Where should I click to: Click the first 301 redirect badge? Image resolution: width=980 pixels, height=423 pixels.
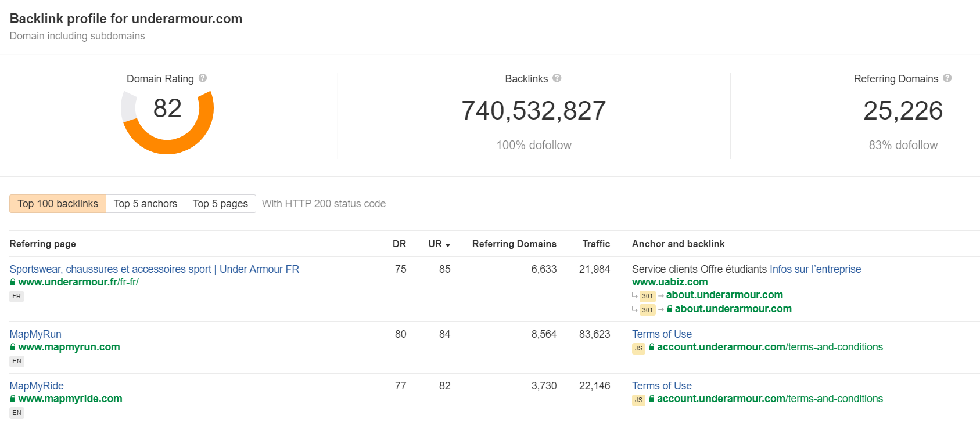(648, 296)
